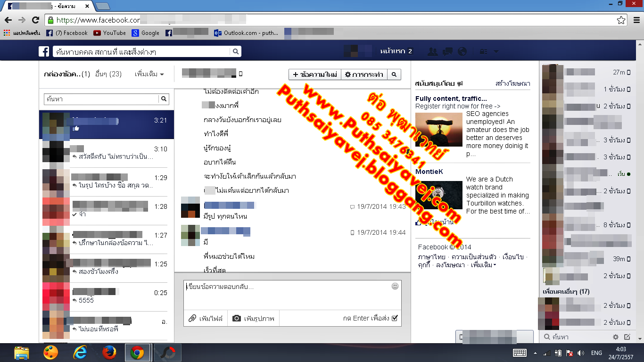Click the Facebook logo in the blue bar
Image resolution: width=644 pixels, height=362 pixels.
click(x=44, y=51)
